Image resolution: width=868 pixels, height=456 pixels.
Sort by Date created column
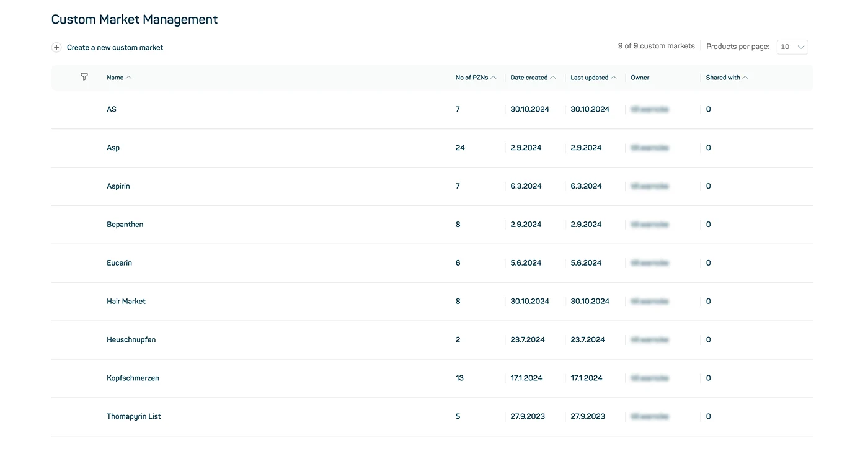coord(533,78)
